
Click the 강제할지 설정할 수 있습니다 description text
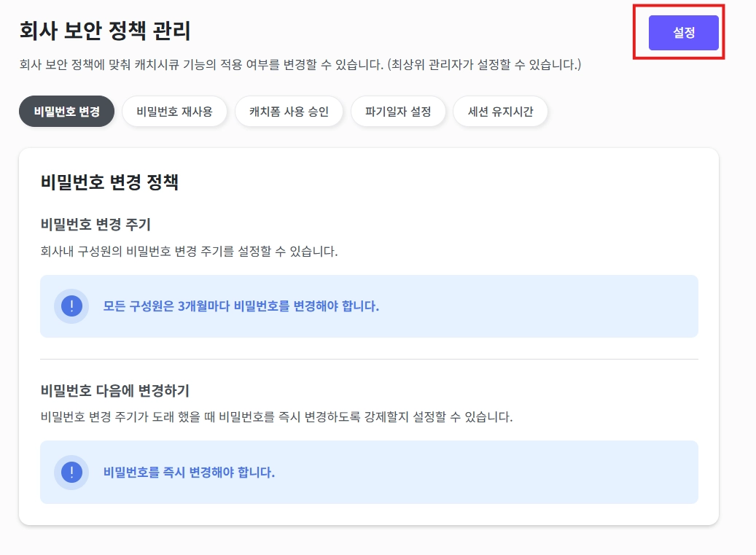point(276,416)
